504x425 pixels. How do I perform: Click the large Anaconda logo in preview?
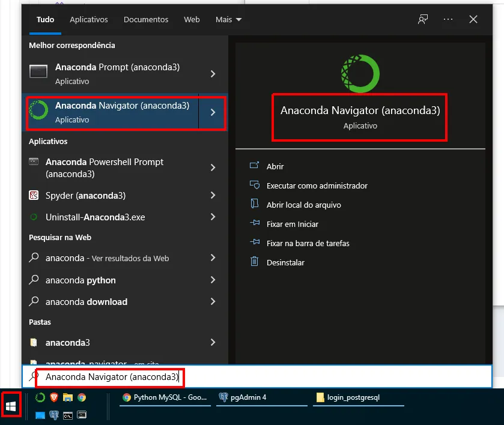pos(360,74)
